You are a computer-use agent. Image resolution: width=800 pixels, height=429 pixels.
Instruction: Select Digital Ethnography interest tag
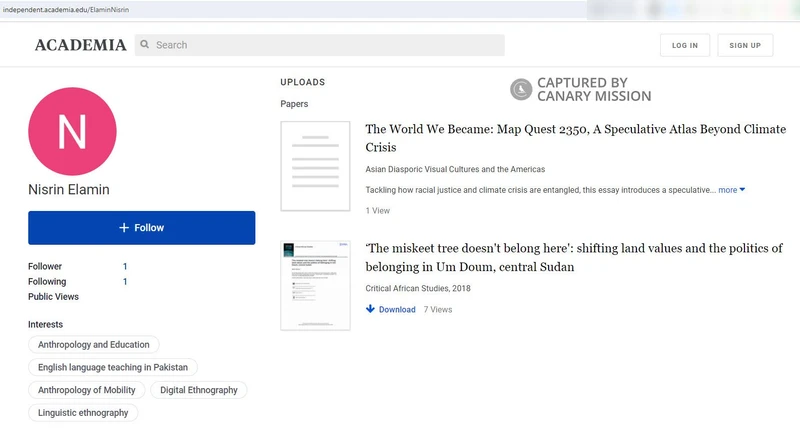[x=199, y=390]
